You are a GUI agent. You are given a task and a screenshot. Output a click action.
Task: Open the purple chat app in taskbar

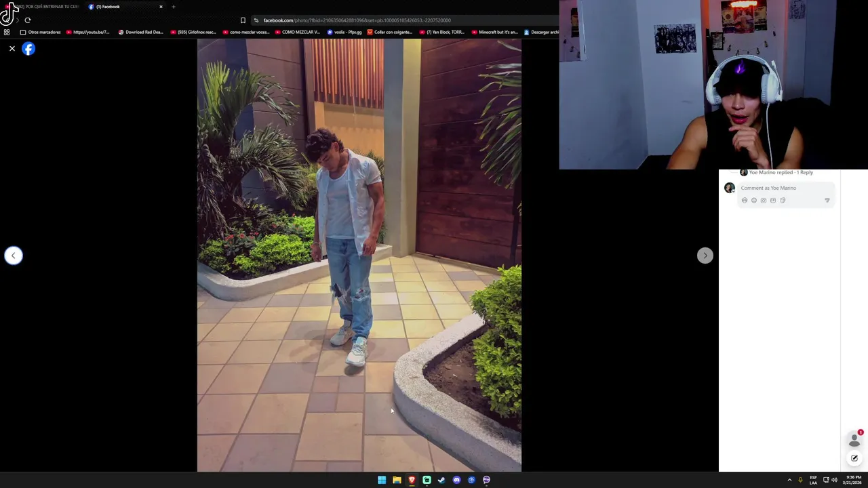pos(486,480)
